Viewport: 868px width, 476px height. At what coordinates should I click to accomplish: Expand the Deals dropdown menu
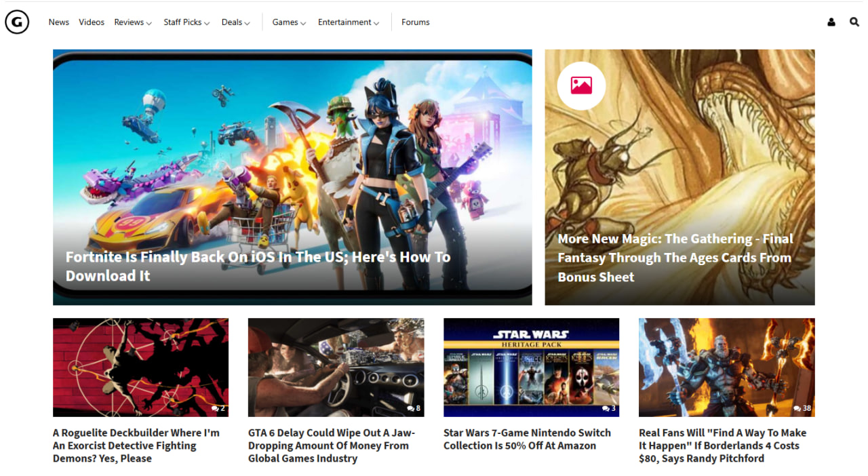236,22
